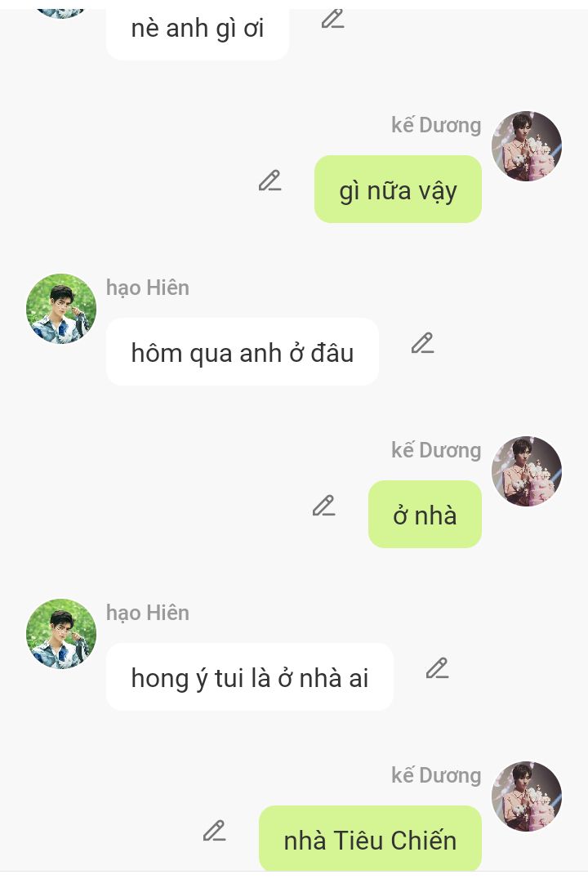Open hạo Hiên avatar above 'hôm qua anh ở đâu'
Screen dimensions: 588x879
61,309
